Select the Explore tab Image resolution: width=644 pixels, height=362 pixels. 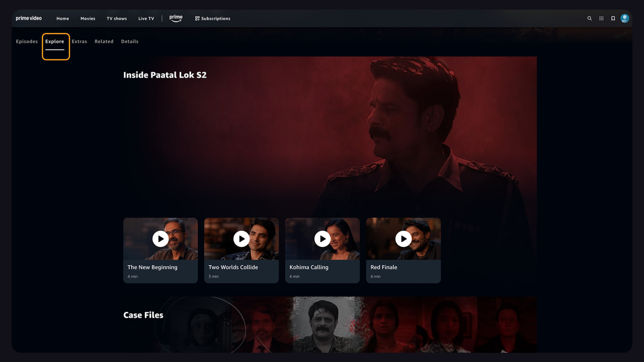(55, 41)
